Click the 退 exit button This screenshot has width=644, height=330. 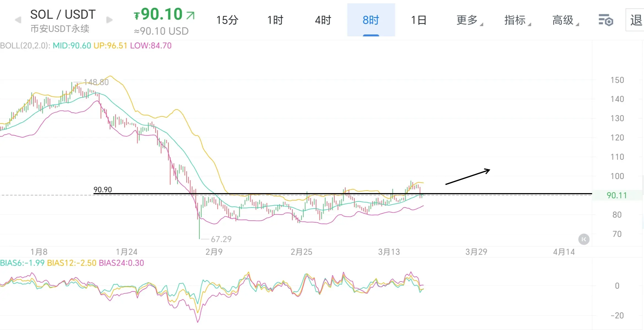click(x=636, y=20)
